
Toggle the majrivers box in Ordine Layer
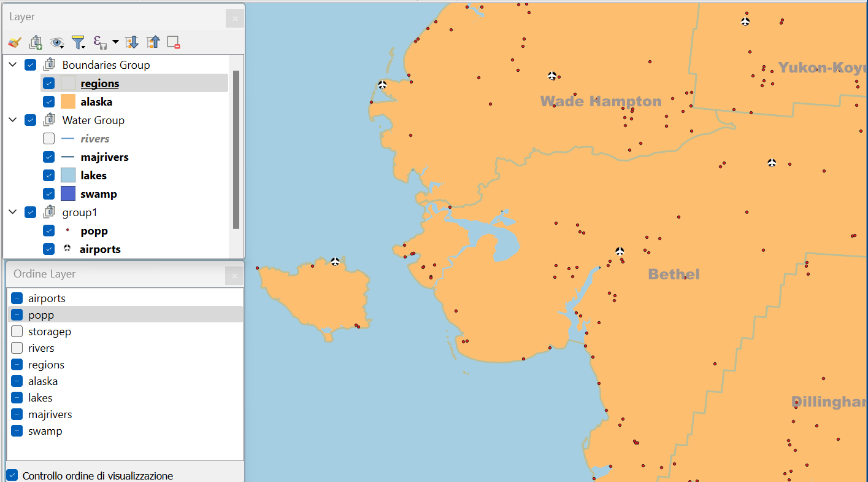[17, 414]
